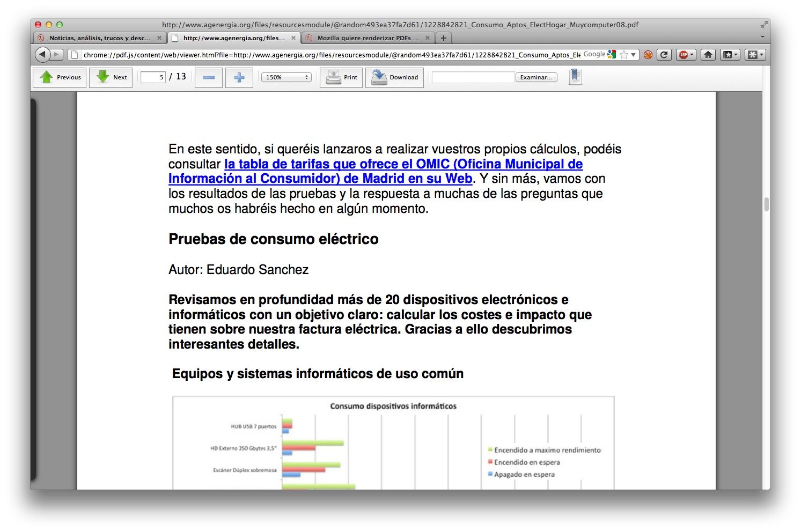Go to the browser home page

click(x=708, y=55)
